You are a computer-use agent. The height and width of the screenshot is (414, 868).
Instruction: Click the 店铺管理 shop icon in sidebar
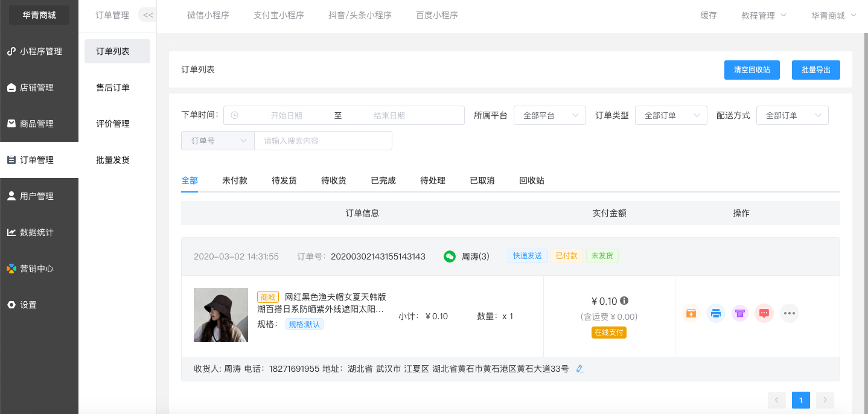pos(11,88)
